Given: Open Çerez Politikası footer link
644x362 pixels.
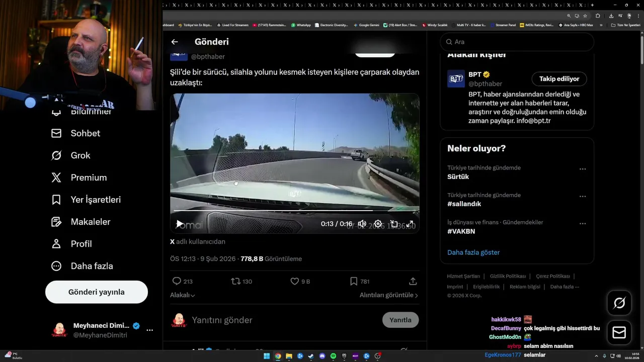Looking at the screenshot, I should tap(553, 276).
